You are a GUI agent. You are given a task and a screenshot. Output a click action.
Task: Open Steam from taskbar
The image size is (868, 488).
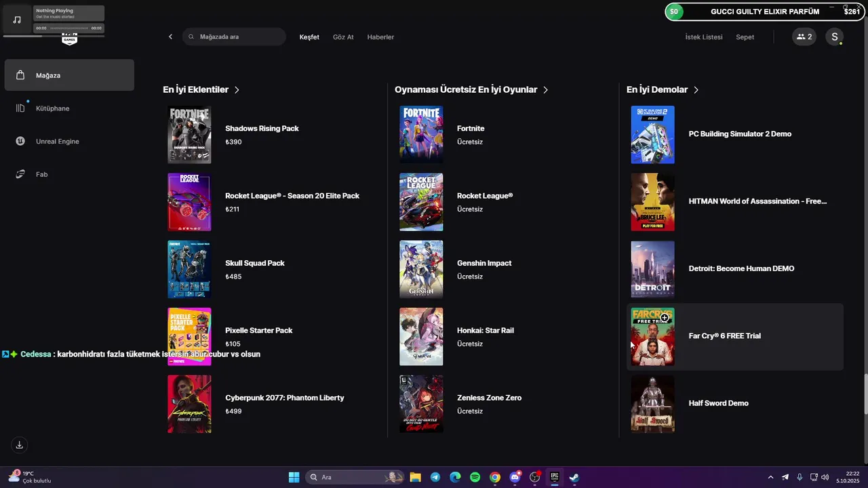tap(574, 477)
